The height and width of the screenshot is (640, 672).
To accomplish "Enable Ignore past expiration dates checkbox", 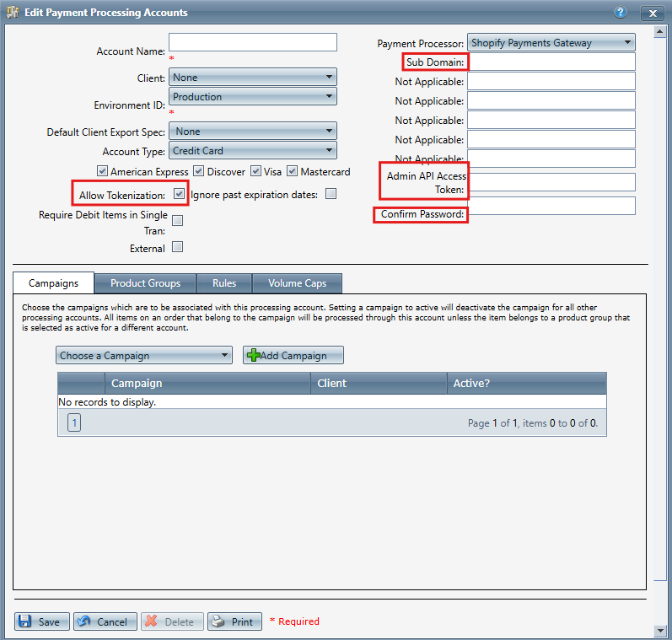I will (x=331, y=194).
